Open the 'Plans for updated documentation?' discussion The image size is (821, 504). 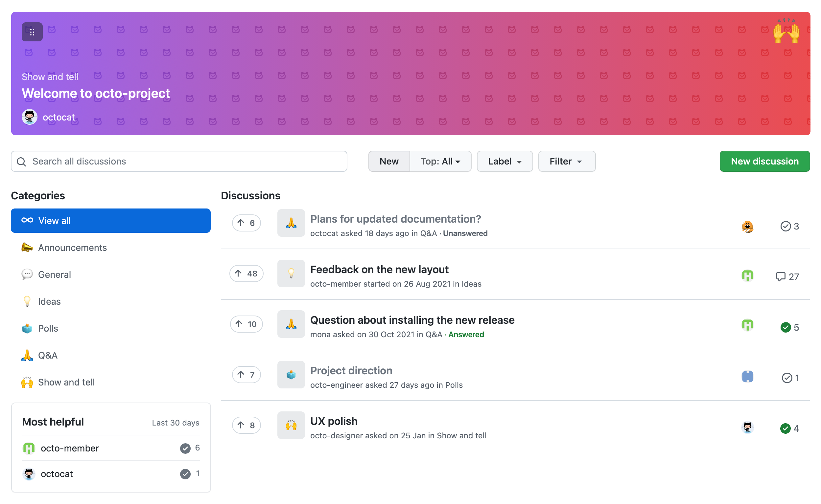click(395, 219)
